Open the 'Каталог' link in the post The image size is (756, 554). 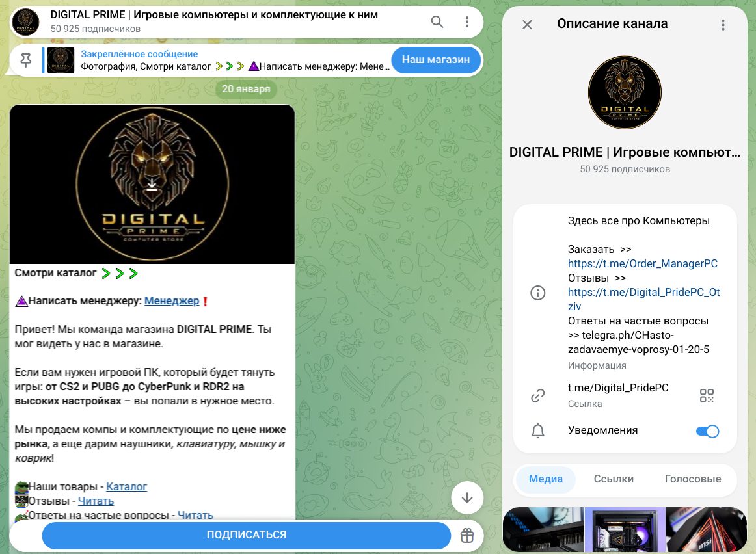[126, 486]
